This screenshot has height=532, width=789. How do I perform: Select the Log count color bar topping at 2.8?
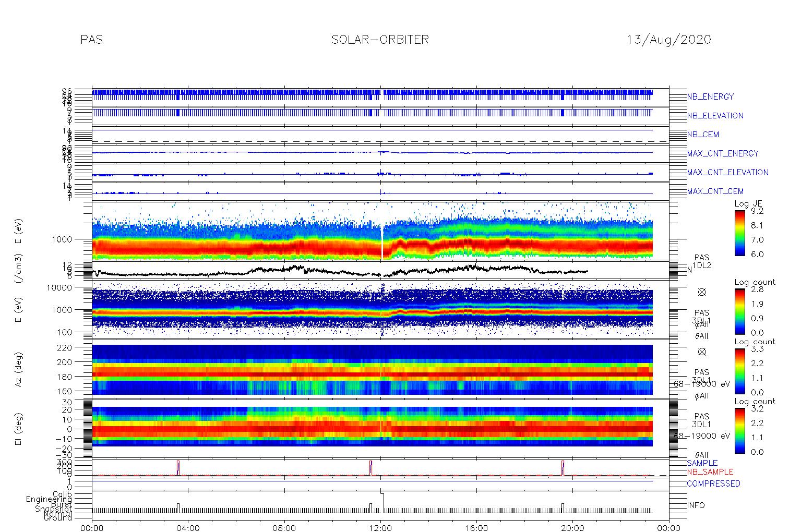[739, 311]
